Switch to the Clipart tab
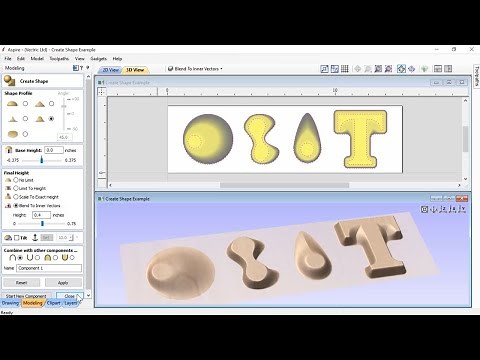The width and height of the screenshot is (480, 360). click(x=53, y=303)
